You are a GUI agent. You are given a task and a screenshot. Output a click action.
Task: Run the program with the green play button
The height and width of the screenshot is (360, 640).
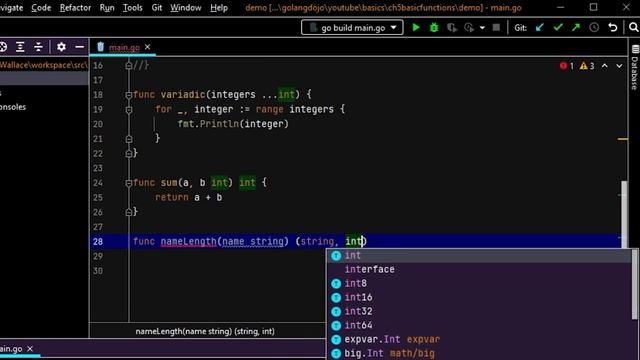(416, 27)
